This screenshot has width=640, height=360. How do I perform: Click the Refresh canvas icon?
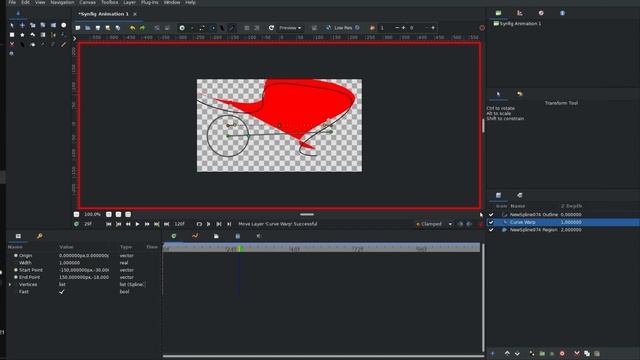(x=271, y=28)
